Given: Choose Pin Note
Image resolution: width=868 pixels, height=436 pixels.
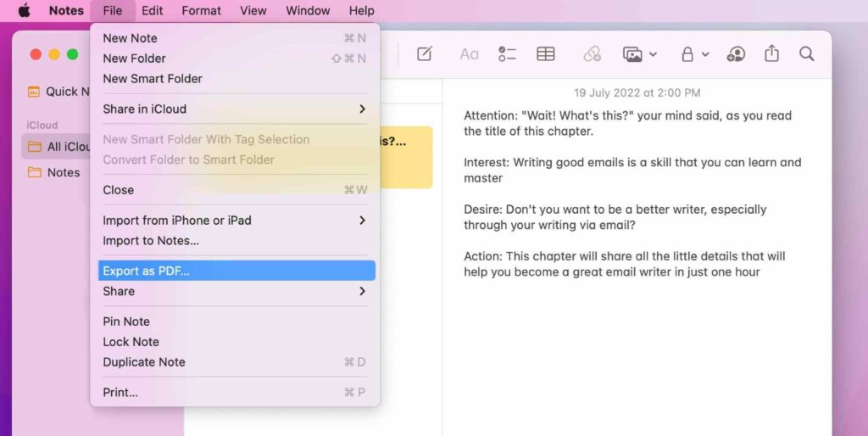Looking at the screenshot, I should 235,321.
